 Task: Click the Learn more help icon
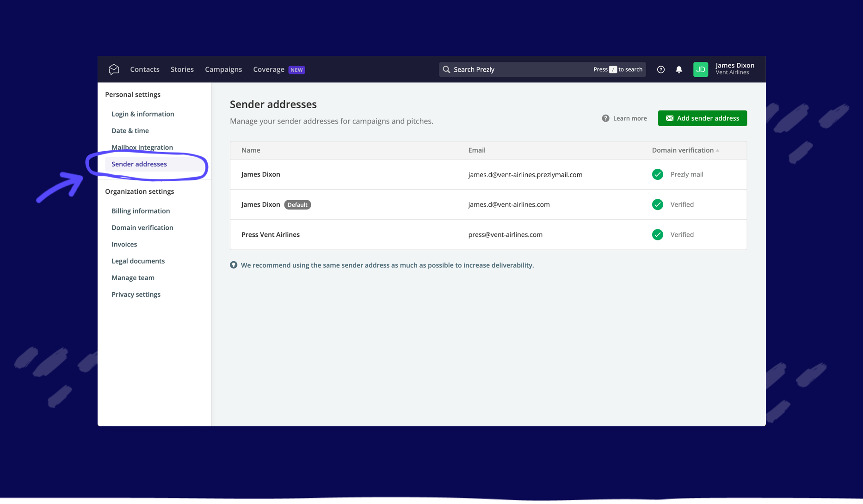click(605, 118)
